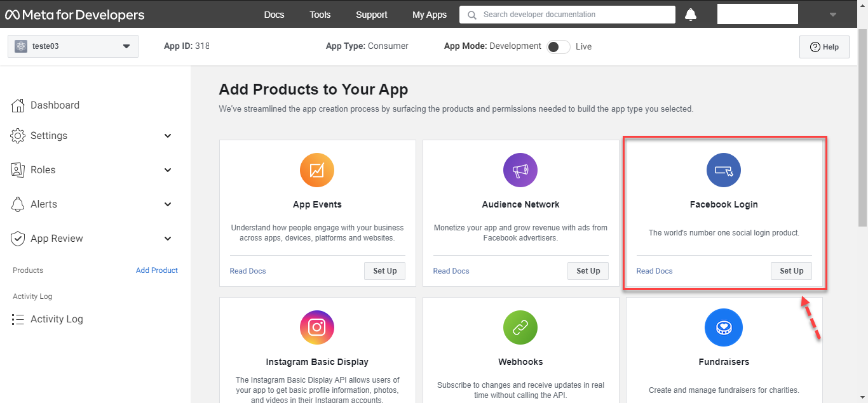868x403 pixels.
Task: Click the Fundraisers card title
Action: point(724,362)
